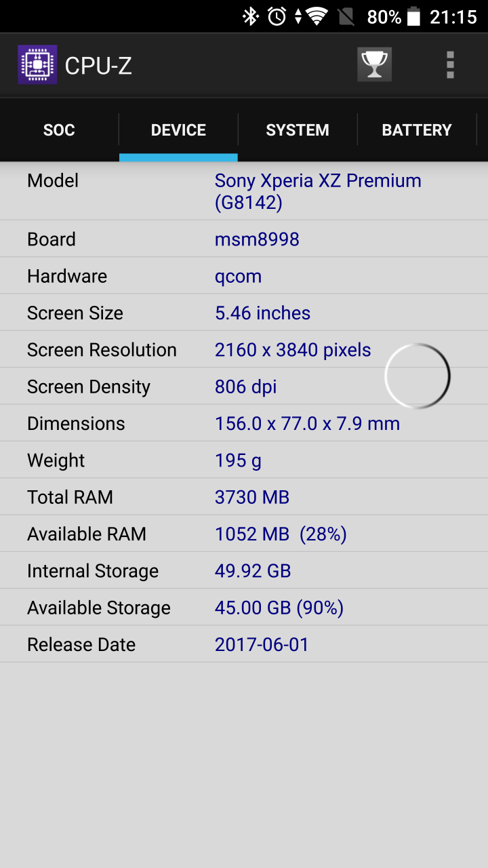The height and width of the screenshot is (868, 488).
Task: Open the SYSTEM tab
Action: tap(298, 130)
